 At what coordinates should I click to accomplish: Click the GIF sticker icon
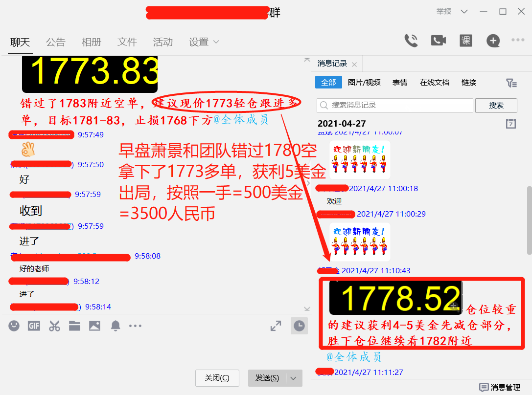(x=34, y=326)
